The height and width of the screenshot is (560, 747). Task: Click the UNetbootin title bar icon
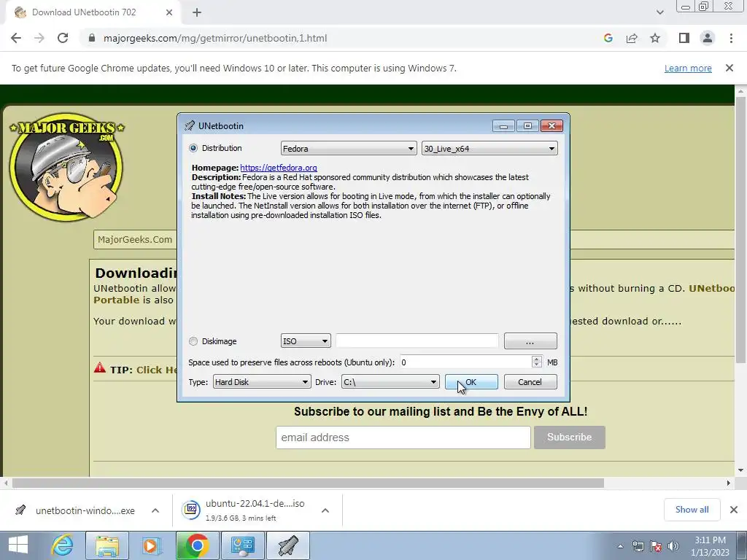(x=190, y=125)
